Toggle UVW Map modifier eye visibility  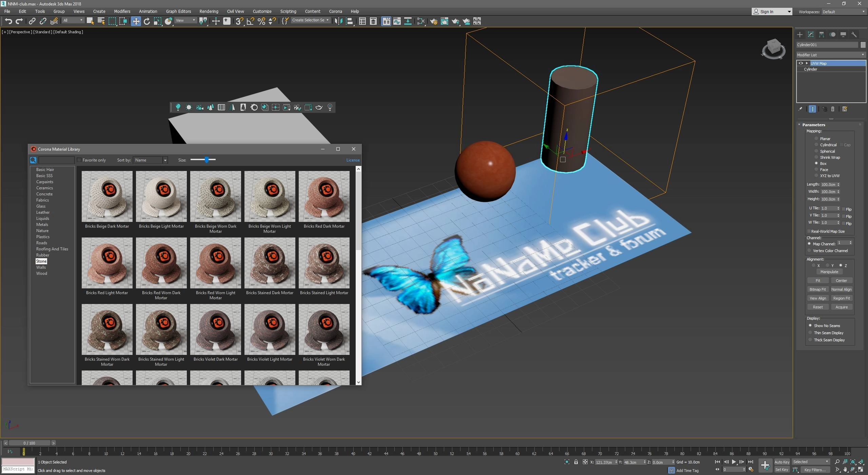click(801, 63)
